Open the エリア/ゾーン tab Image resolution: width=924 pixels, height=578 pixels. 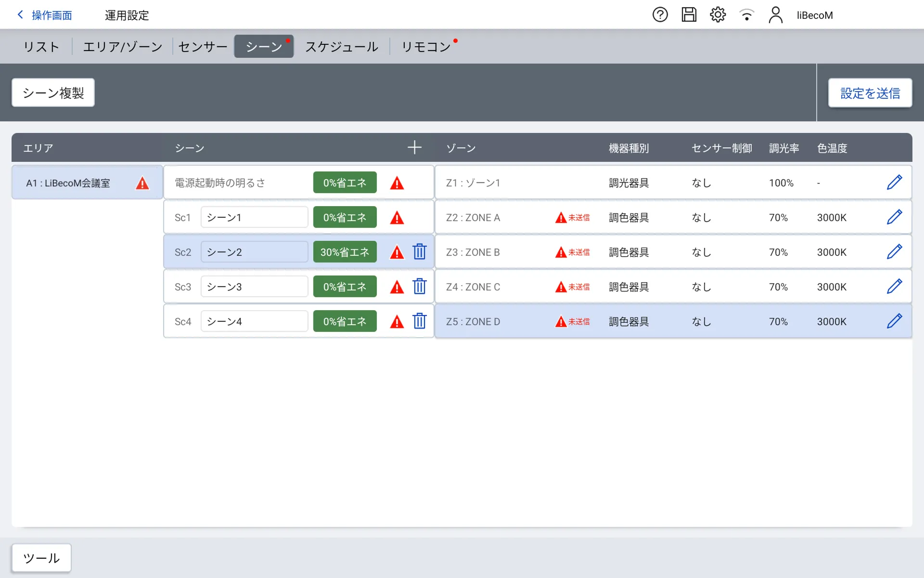click(x=123, y=47)
